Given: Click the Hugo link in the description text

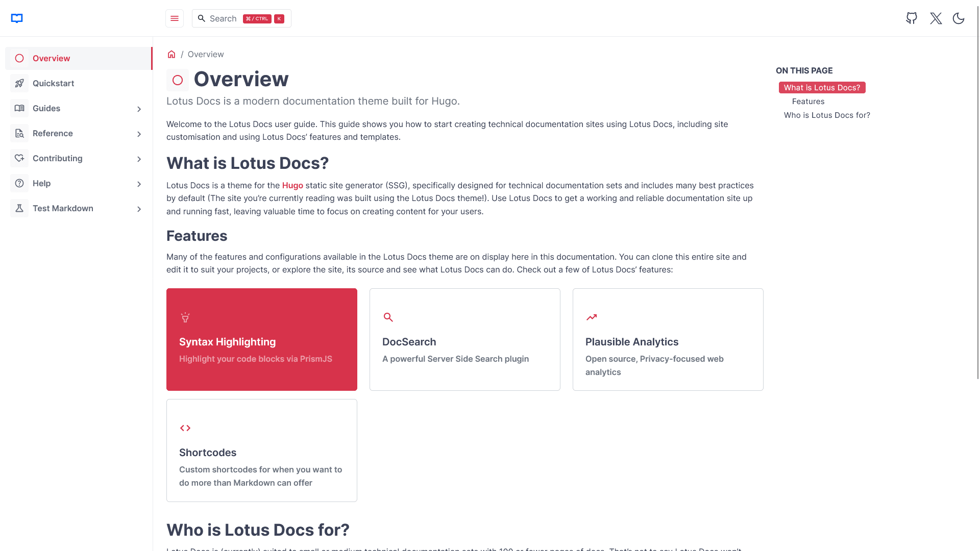Looking at the screenshot, I should [x=292, y=185].
